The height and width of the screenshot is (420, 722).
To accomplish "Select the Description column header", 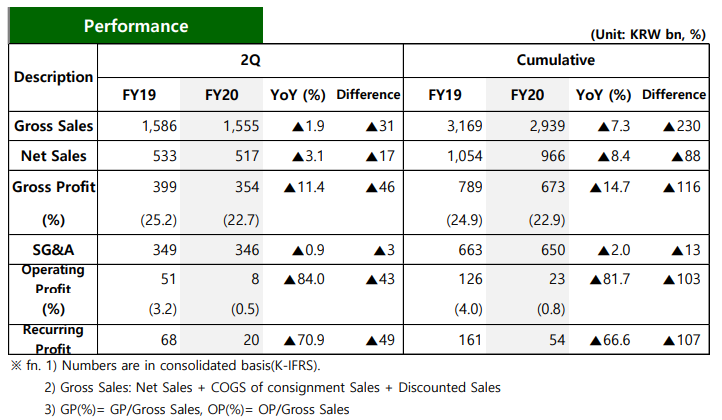I will coord(53,77).
